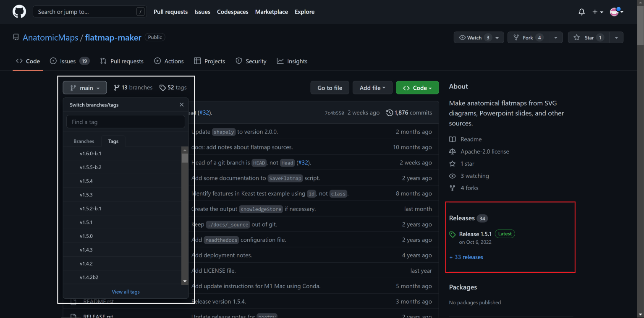Open the #32 pull request link in header commit
Screen dimensions: 644x318
tap(204, 112)
